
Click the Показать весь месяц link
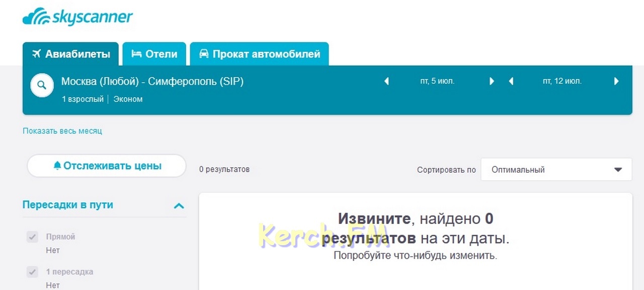(x=62, y=131)
